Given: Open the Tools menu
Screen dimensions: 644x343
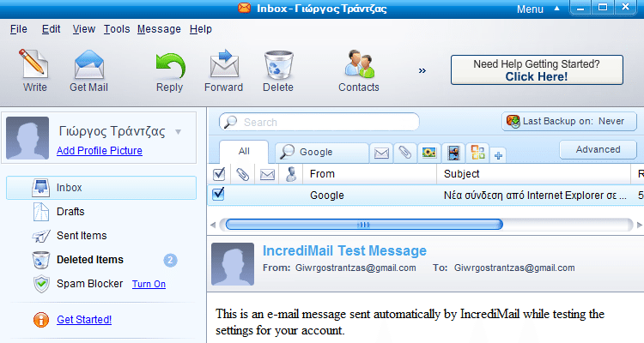Looking at the screenshot, I should (117, 29).
